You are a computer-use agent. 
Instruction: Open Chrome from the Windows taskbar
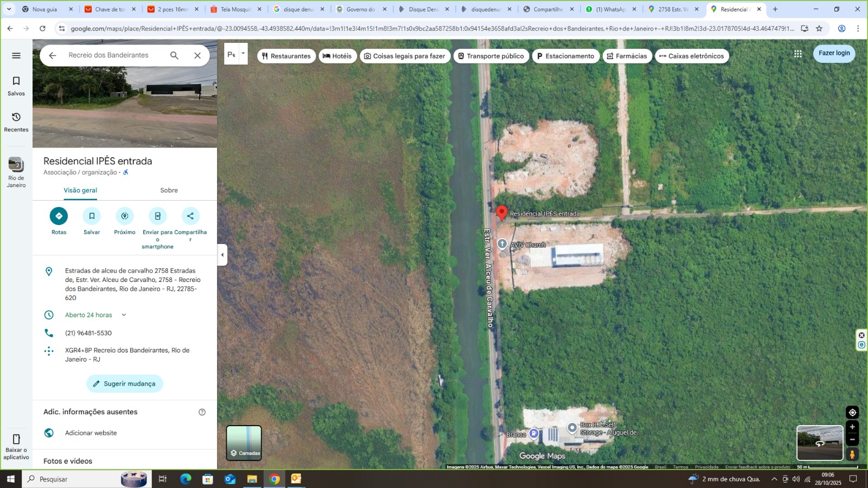point(275,479)
